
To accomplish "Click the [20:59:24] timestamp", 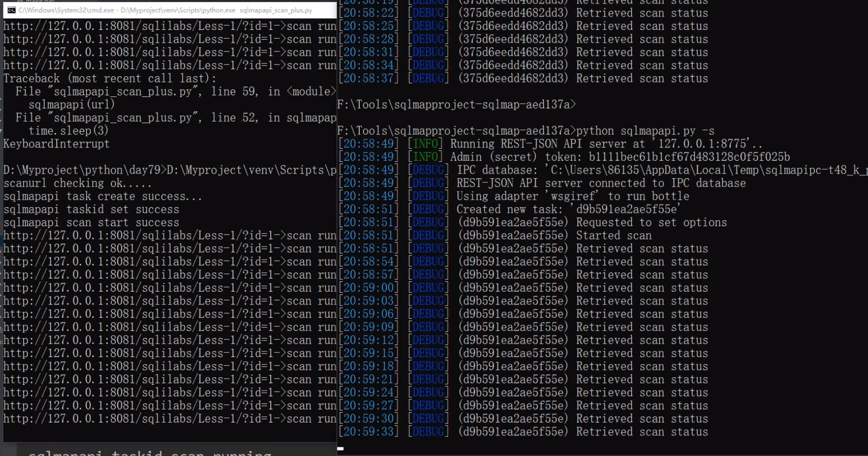I will [x=369, y=393].
